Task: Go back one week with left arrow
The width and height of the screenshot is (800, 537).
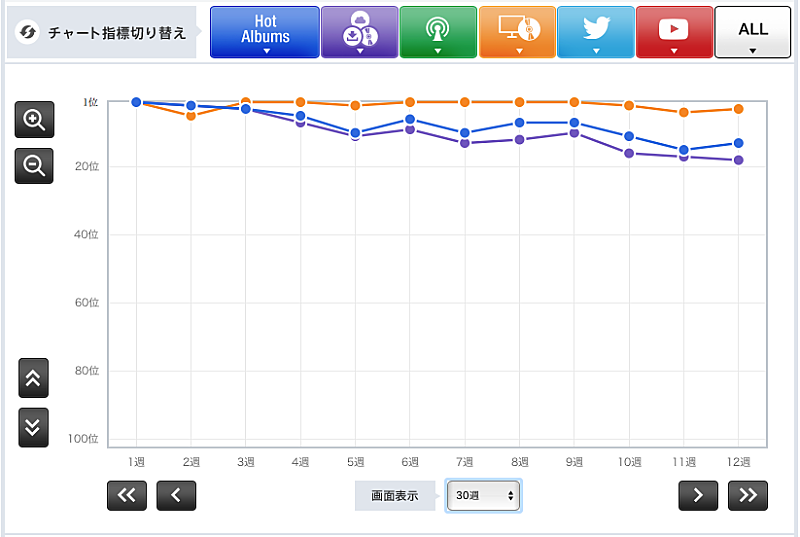Action: 176,495
